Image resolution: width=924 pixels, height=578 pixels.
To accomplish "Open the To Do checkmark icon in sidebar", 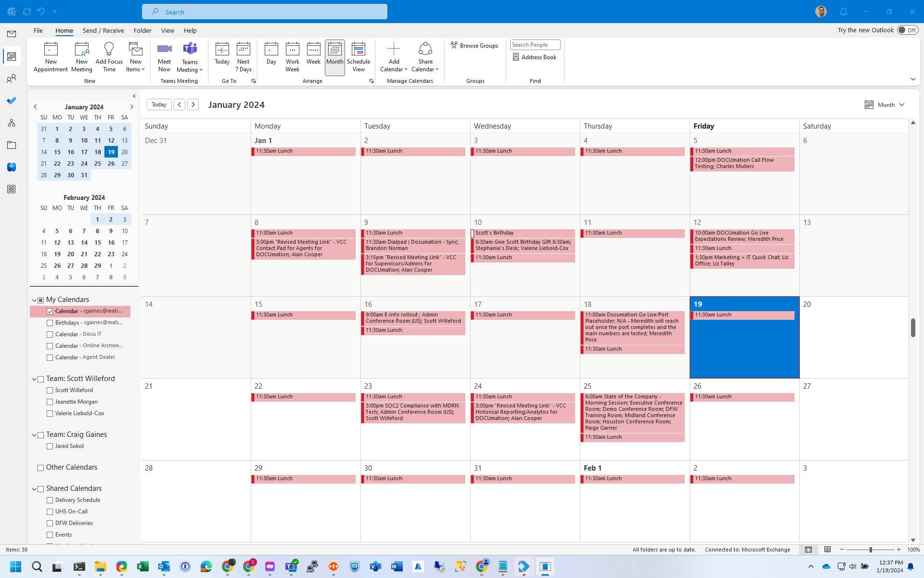I will pyautogui.click(x=12, y=101).
